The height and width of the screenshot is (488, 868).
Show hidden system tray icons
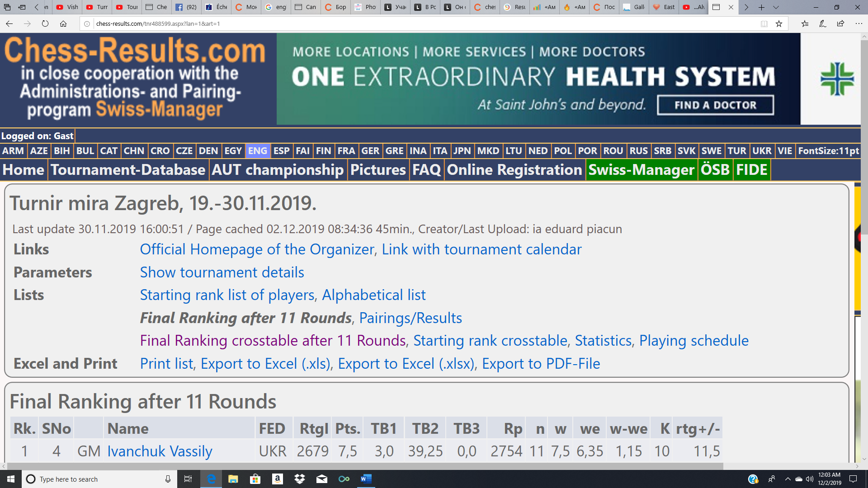click(788, 479)
